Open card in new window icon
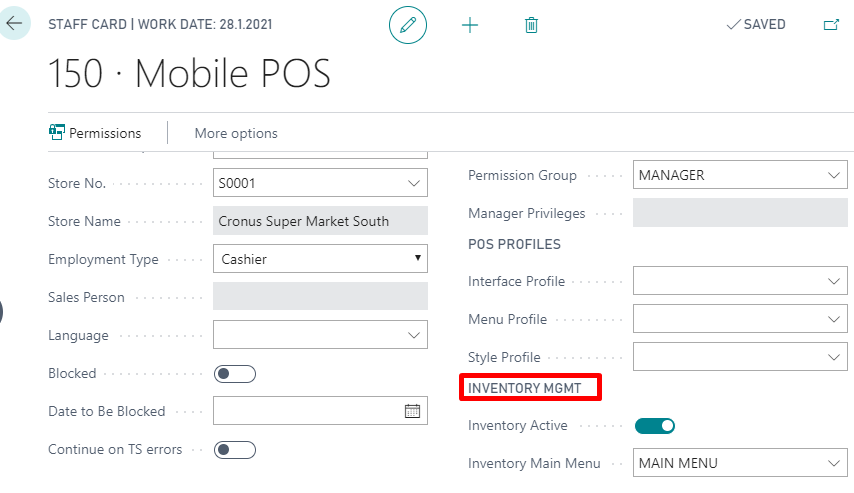 [831, 25]
